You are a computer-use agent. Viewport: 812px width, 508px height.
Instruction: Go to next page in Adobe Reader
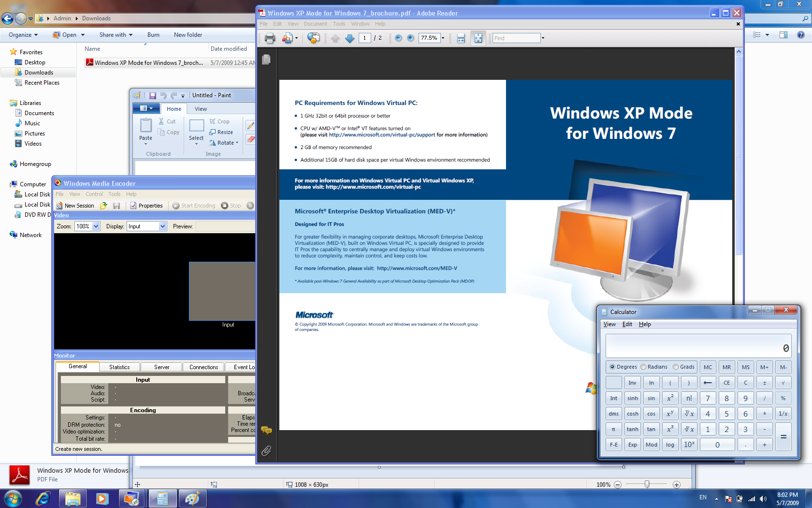click(x=350, y=38)
